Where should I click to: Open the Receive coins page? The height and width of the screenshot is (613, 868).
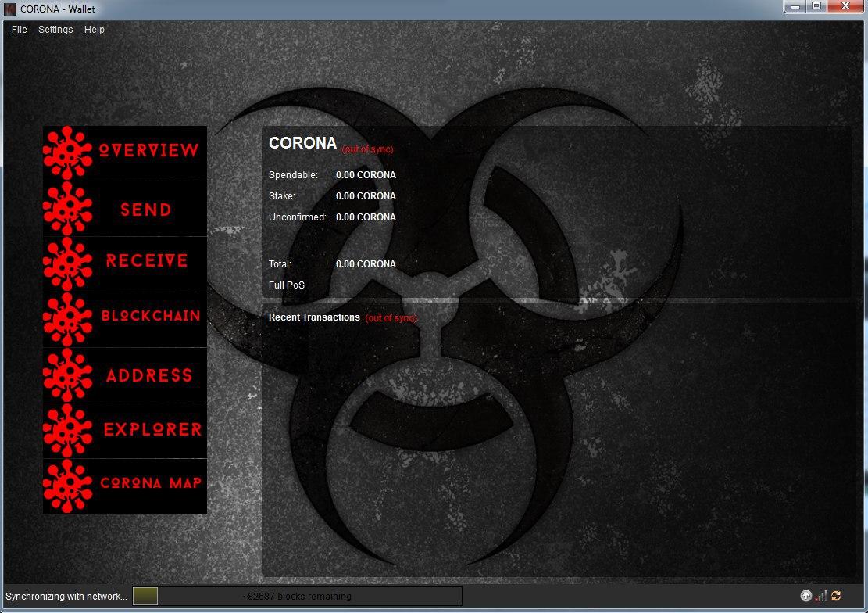point(125,264)
